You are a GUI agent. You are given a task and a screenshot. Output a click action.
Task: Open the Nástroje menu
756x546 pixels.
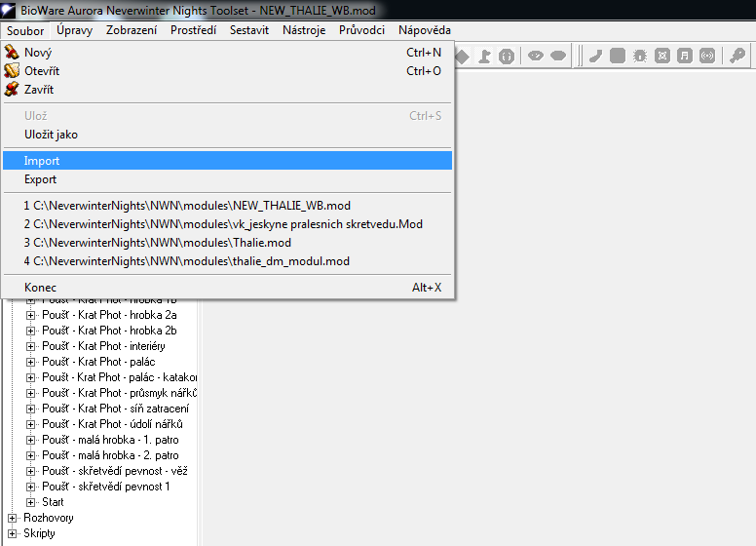click(303, 30)
